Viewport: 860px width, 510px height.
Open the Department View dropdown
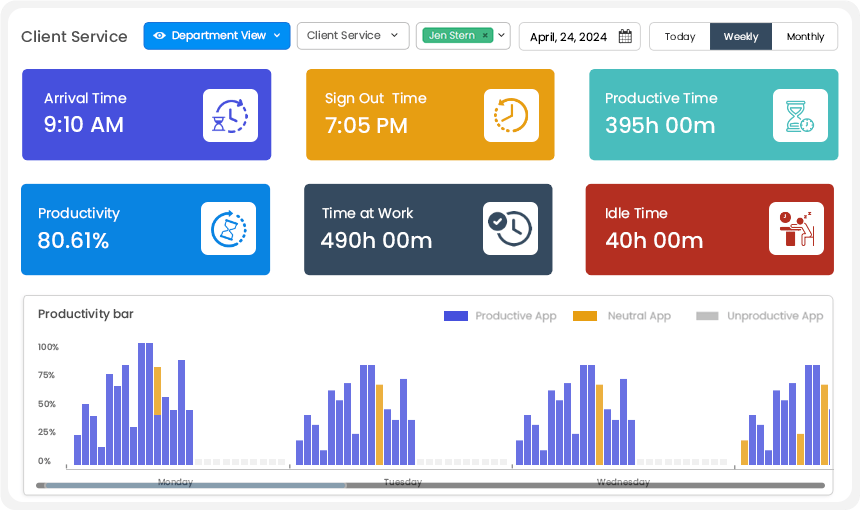(x=217, y=36)
